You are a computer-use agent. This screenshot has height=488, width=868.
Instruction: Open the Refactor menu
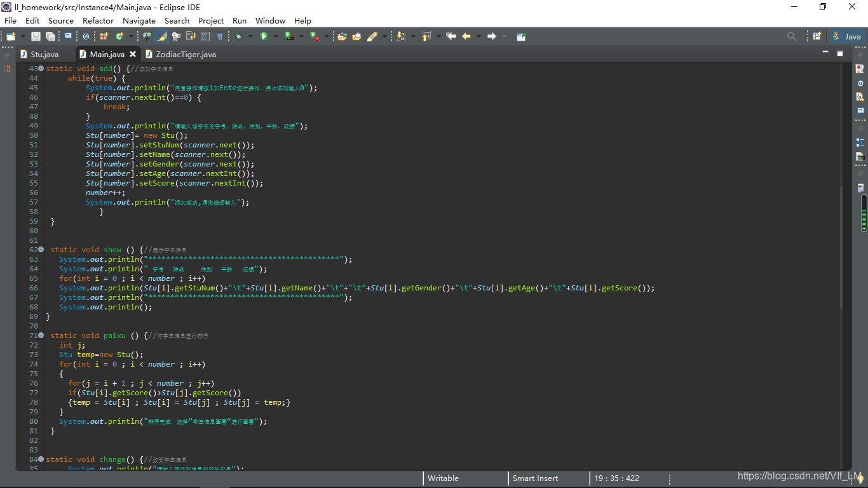[98, 20]
